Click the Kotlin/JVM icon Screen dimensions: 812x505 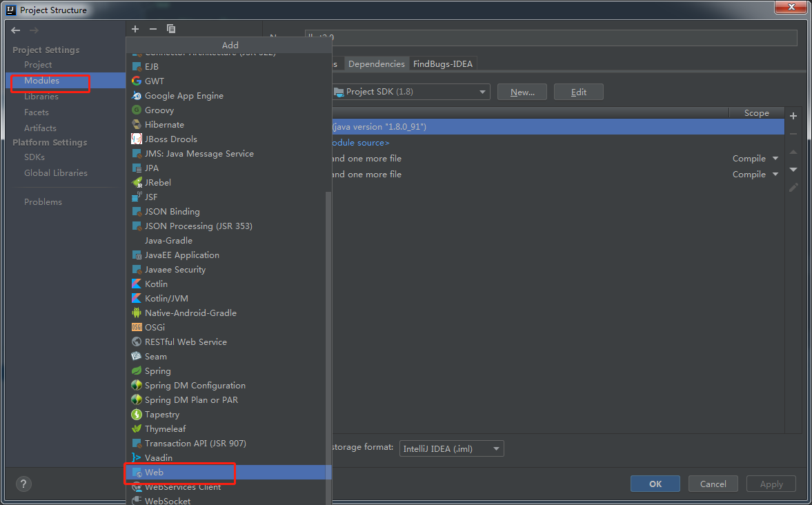pyautogui.click(x=136, y=298)
